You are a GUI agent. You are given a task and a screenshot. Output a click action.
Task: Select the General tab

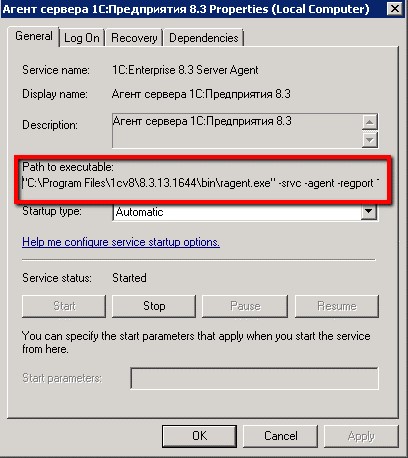pos(34,36)
